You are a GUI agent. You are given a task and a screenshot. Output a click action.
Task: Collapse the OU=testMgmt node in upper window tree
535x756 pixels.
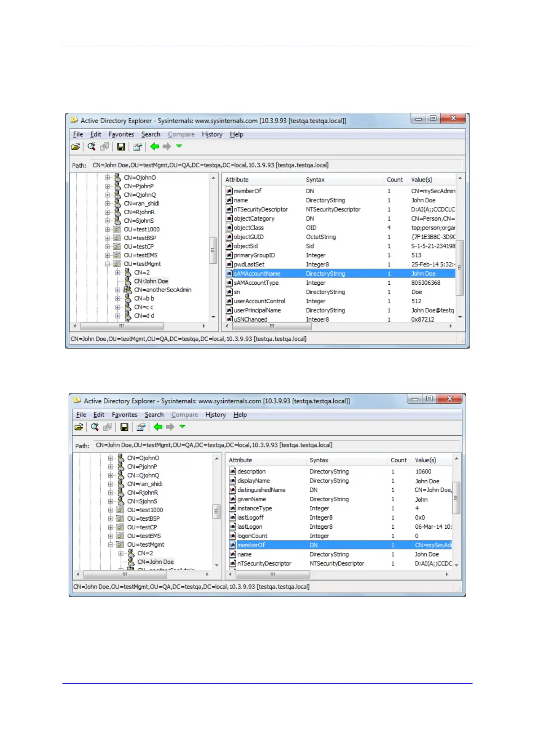click(x=108, y=264)
